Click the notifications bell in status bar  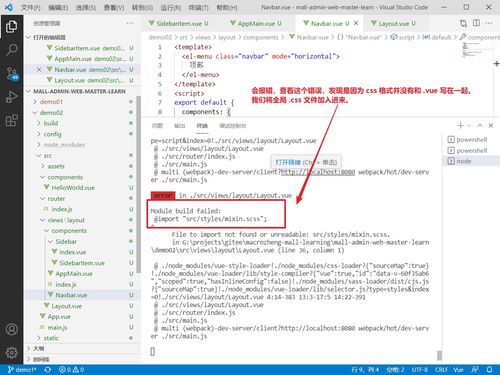(x=489, y=369)
